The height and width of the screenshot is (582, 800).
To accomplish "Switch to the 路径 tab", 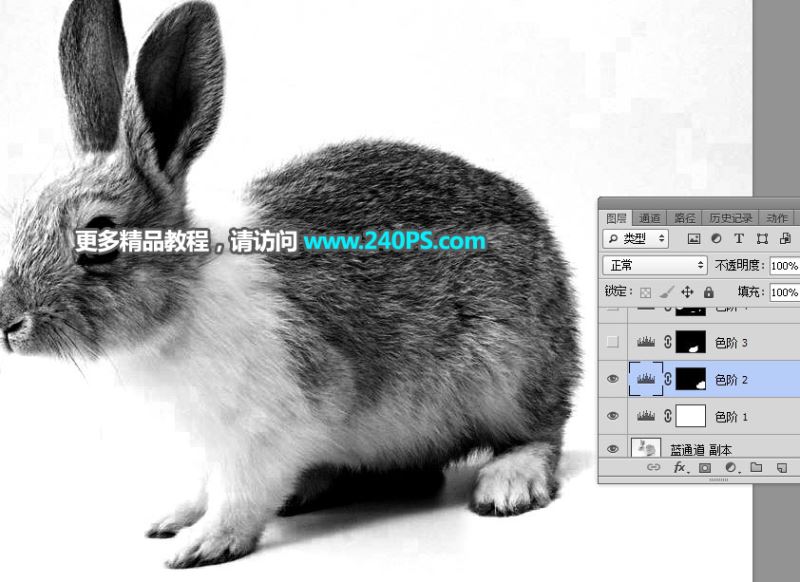I will point(684,218).
